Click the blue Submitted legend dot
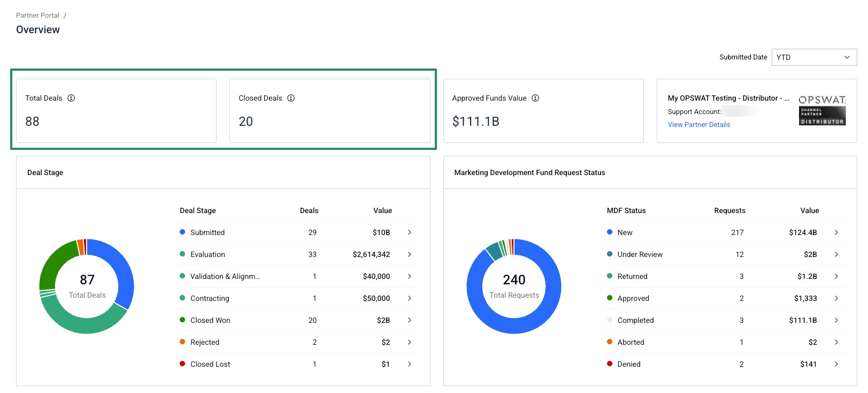The width and height of the screenshot is (868, 393). pyautogui.click(x=182, y=232)
